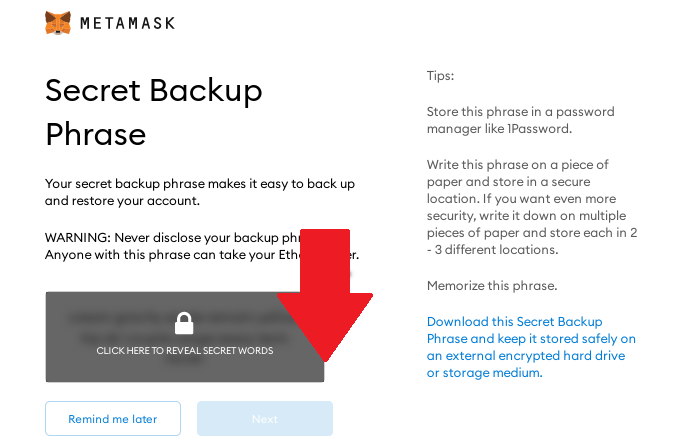Click the "- 3 different locations." line
683x447 pixels.
[492, 250]
